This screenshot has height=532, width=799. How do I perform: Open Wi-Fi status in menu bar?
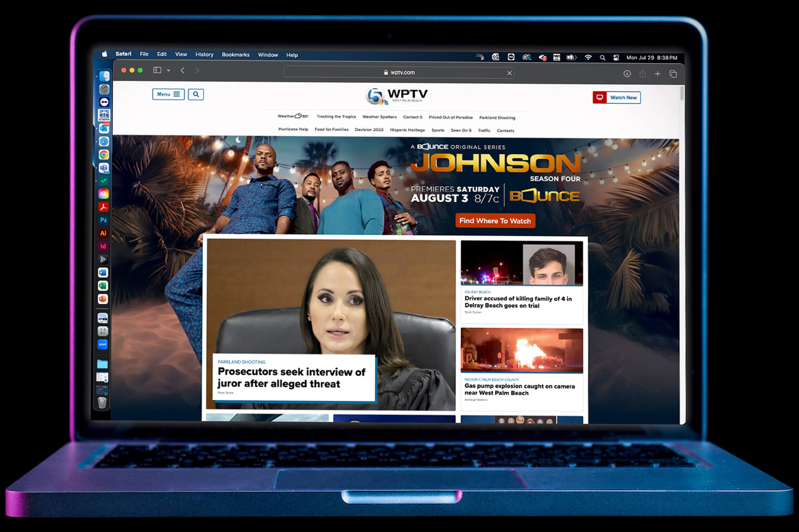(588, 57)
